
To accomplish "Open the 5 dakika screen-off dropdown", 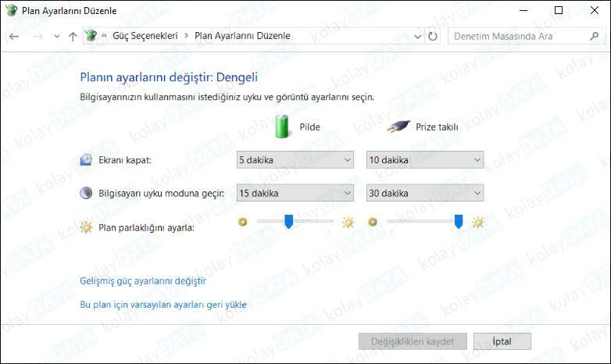I will point(295,160).
